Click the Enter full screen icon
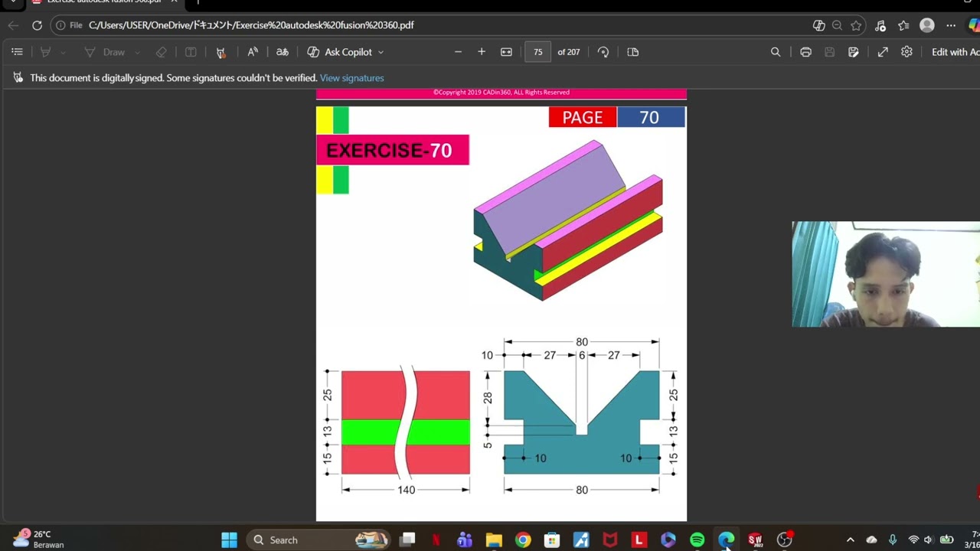This screenshot has height=551, width=980. [883, 52]
